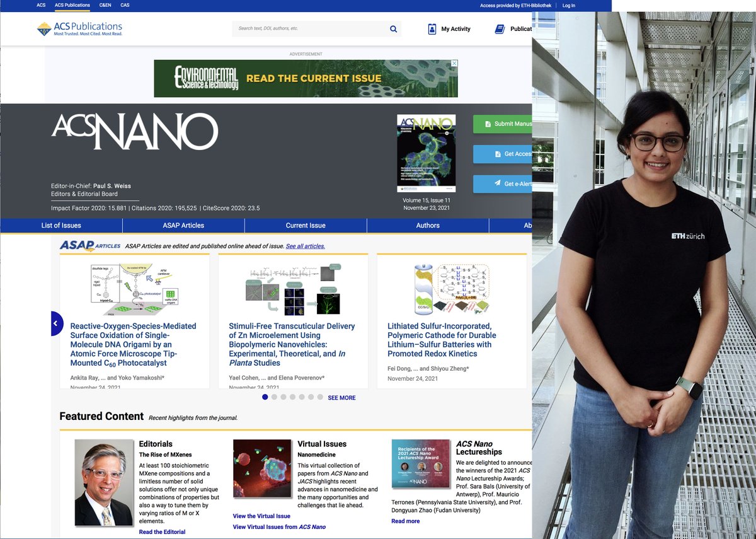Click the Editorials portrait thumbnail
The height and width of the screenshot is (539, 756).
(104, 483)
